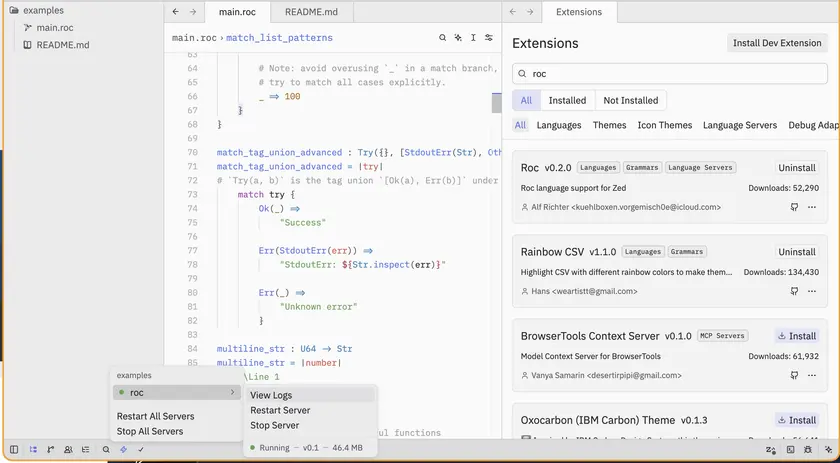The image size is (840, 463).
Task: Uninstall the Roc extension
Action: coord(797,168)
